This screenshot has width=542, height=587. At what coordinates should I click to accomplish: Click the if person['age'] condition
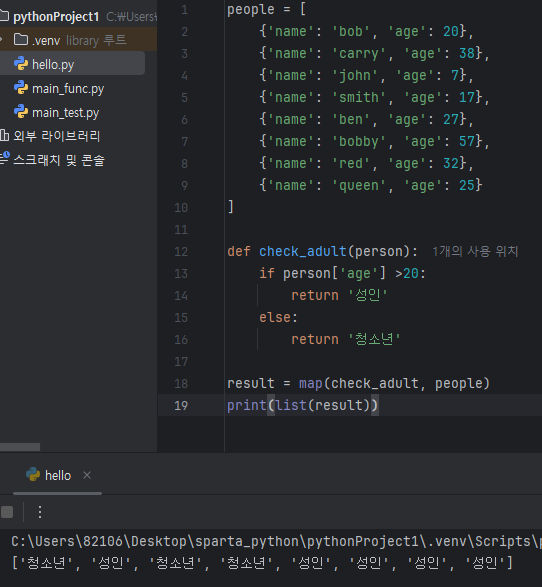coord(342,273)
